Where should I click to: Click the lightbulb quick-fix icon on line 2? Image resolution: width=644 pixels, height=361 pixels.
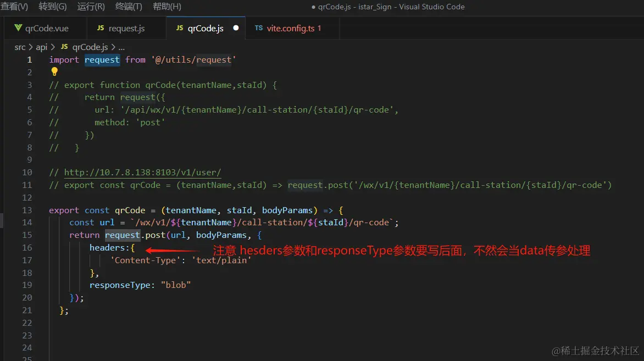tap(54, 71)
